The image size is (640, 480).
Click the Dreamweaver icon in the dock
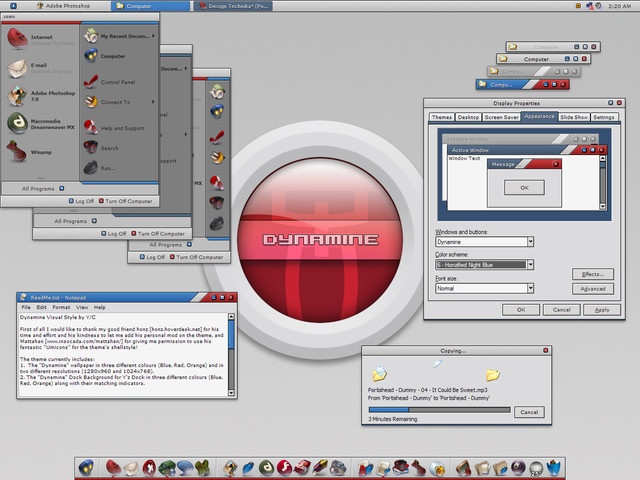coord(267,468)
